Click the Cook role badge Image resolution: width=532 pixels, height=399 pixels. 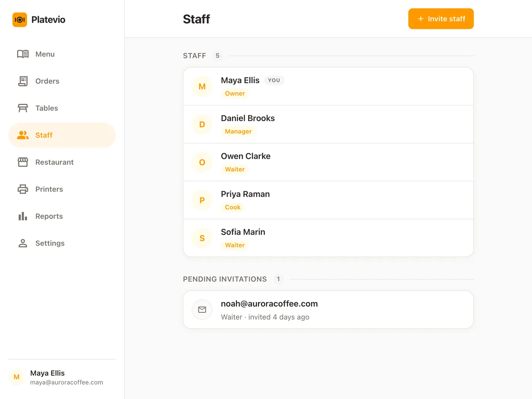click(x=233, y=207)
